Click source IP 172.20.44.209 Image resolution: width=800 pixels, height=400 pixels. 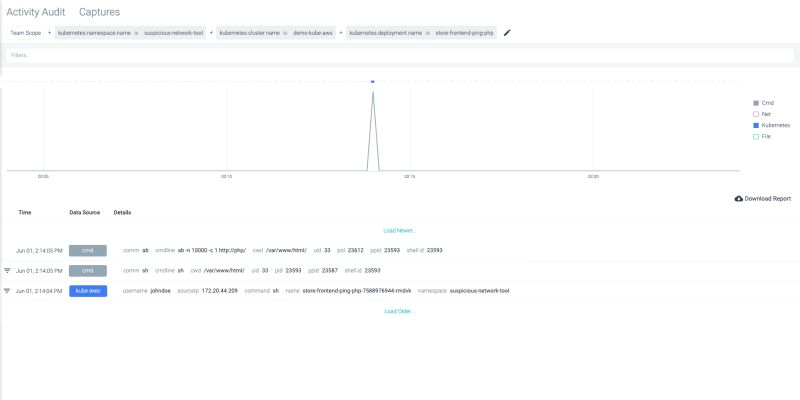[x=220, y=291]
